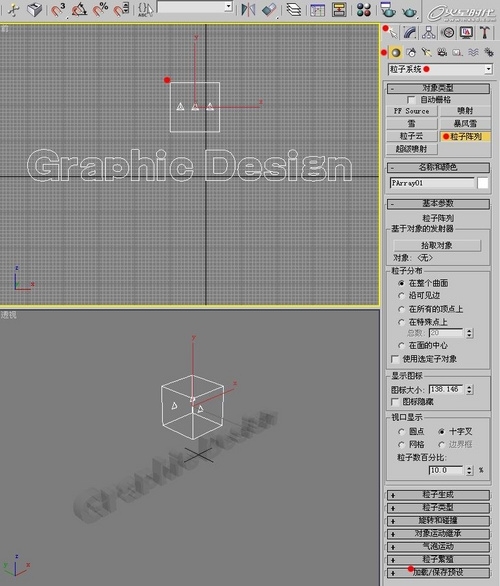Image resolution: width=500 pixels, height=586 pixels.
Task: Select the 十字叉 viewport display radio
Action: click(441, 432)
